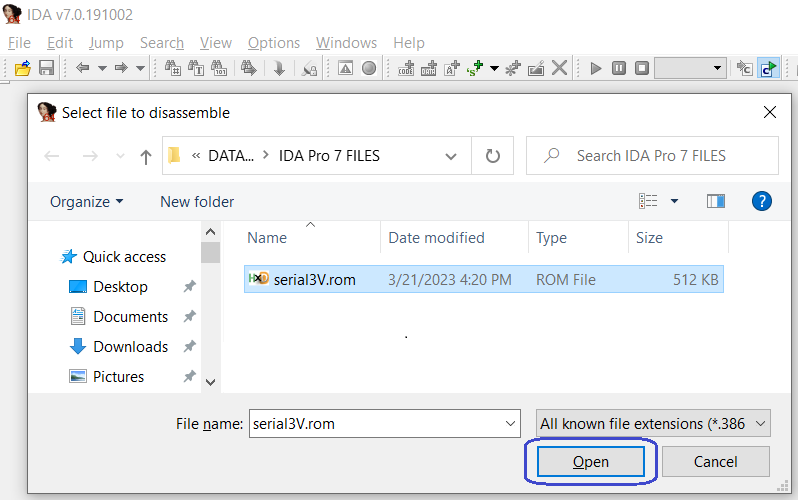The height and width of the screenshot is (500, 798).
Task: Expand the address bar path dropdown
Action: [451, 156]
